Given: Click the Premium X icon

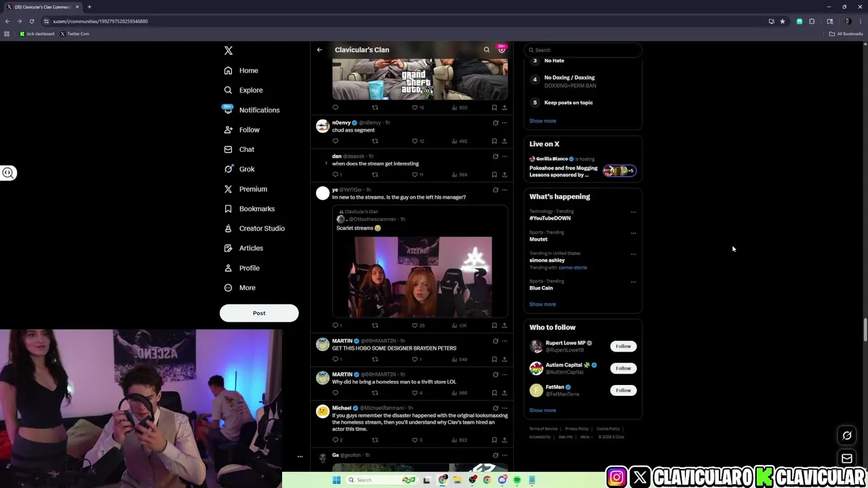Looking at the screenshot, I should pyautogui.click(x=229, y=189).
